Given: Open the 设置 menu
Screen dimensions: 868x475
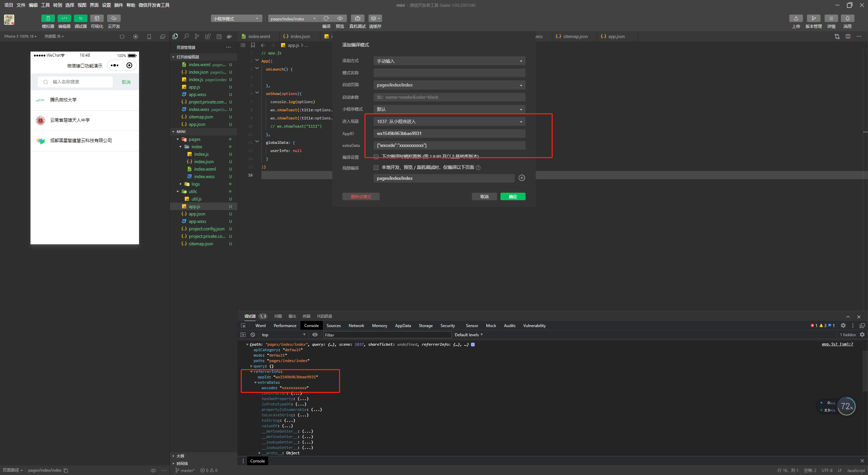Looking at the screenshot, I should click(106, 5).
